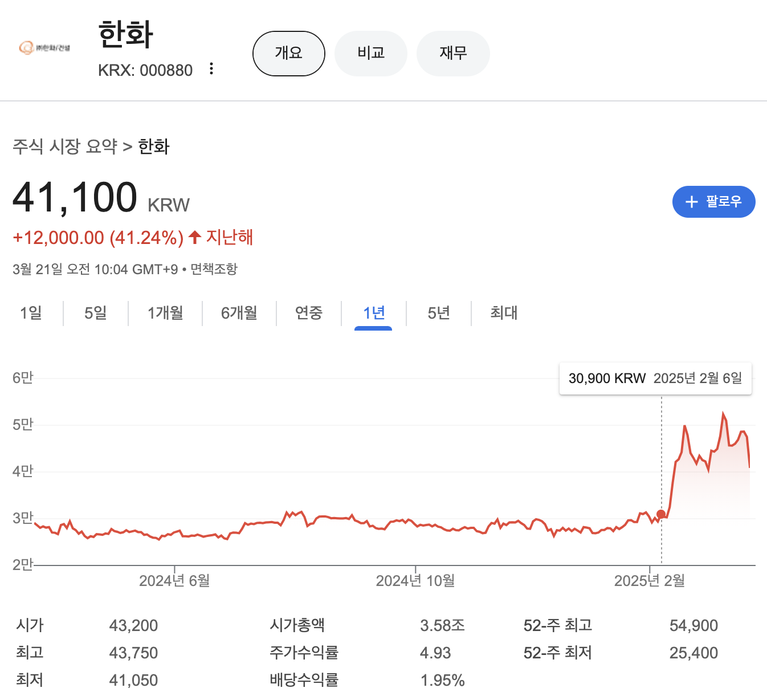Viewport: 767px width, 700px height.
Task: Click the 2024년 6월 axis label
Action: point(174,581)
